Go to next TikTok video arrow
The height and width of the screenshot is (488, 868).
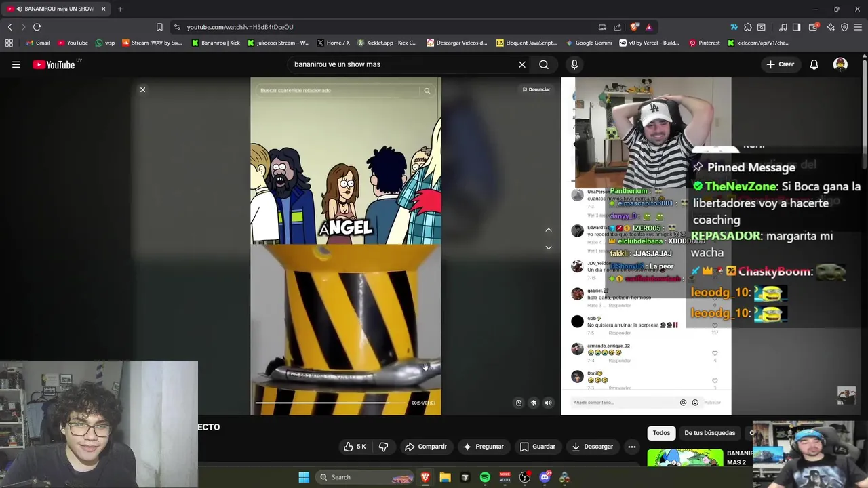(549, 247)
